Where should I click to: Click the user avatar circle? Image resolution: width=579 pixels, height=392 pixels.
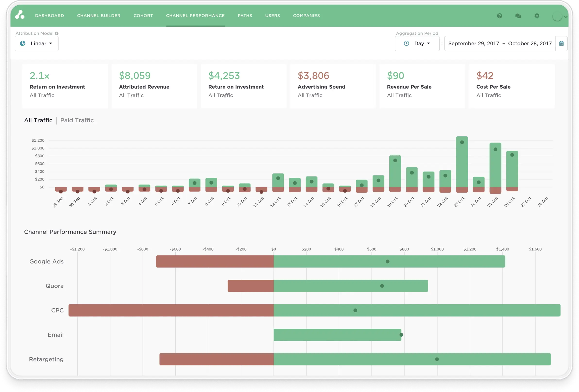click(557, 16)
